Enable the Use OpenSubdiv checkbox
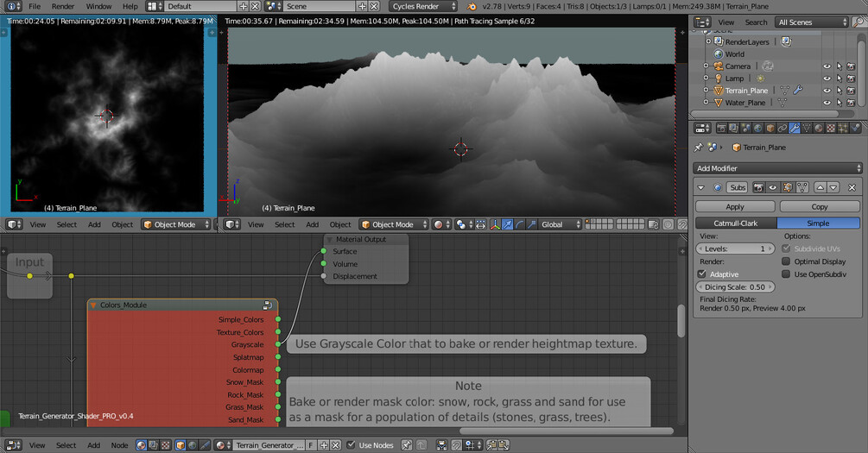868x453 pixels. point(785,274)
